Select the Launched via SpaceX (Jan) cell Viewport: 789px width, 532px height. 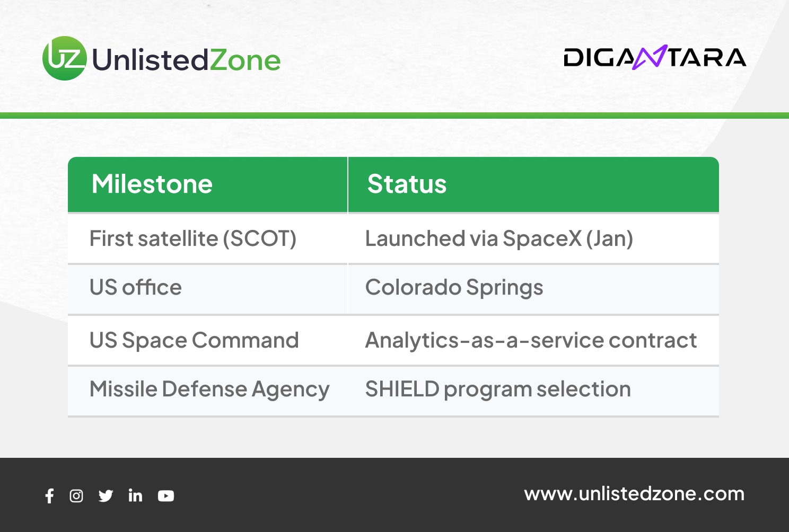coord(499,238)
